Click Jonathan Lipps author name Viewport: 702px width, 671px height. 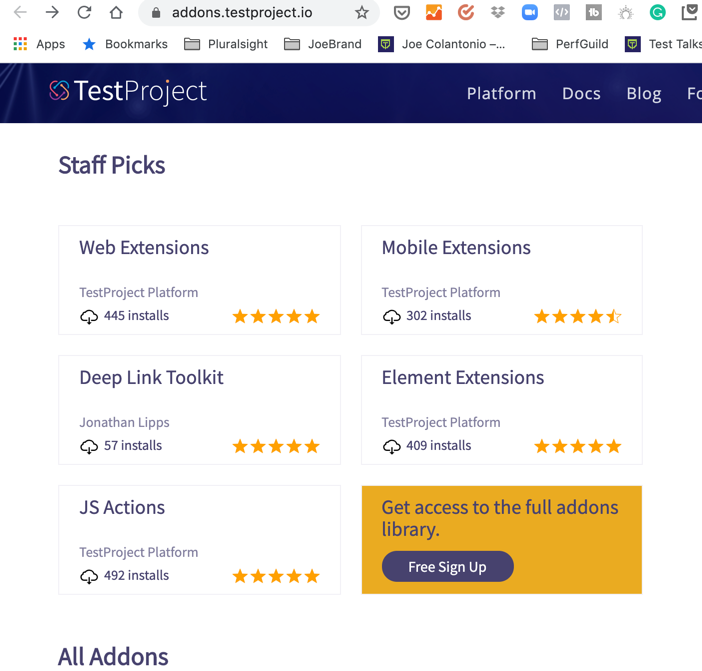point(124,422)
